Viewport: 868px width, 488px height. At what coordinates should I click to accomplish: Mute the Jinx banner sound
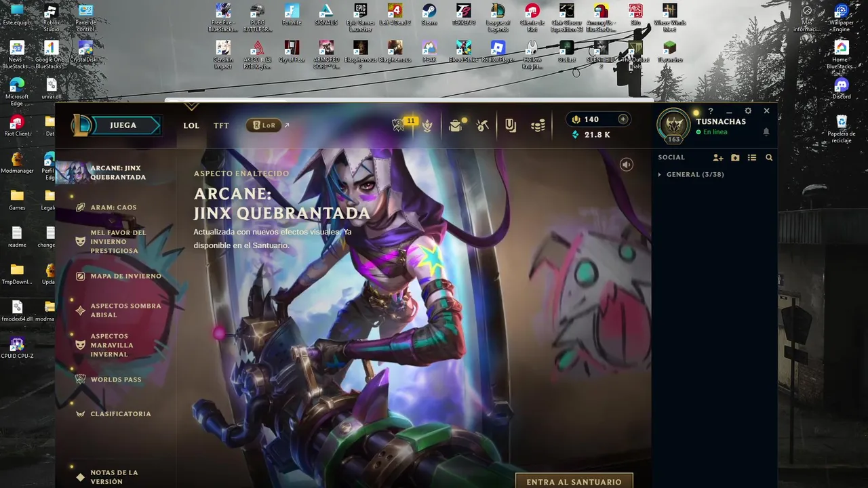pos(627,165)
